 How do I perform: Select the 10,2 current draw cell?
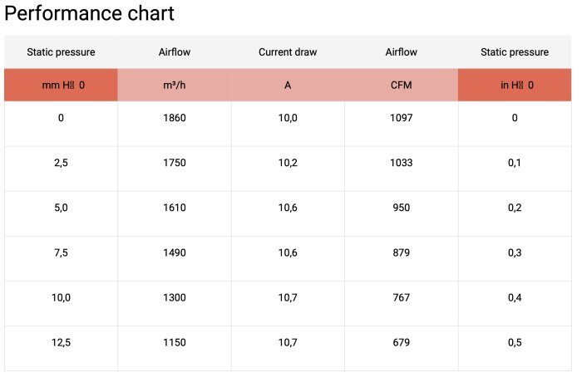pyautogui.click(x=288, y=163)
